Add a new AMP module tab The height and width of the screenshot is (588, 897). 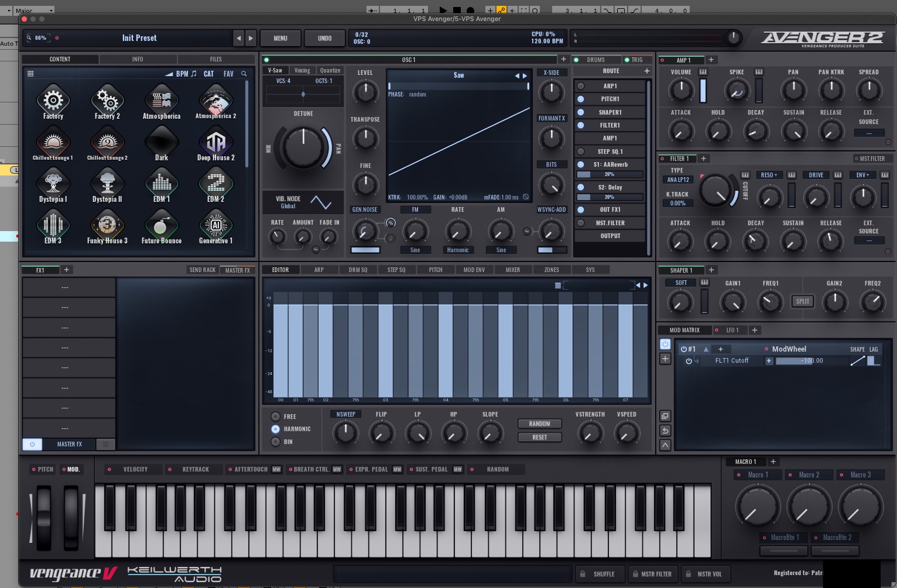(711, 60)
